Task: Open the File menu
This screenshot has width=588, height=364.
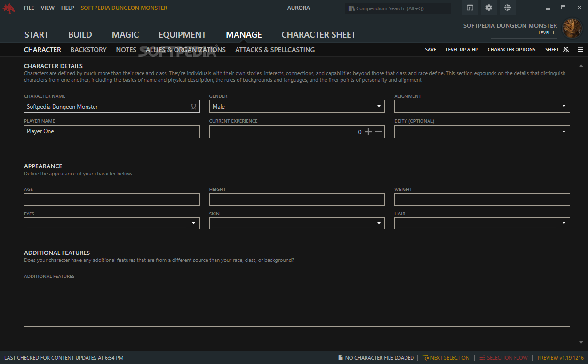Action: [x=29, y=8]
